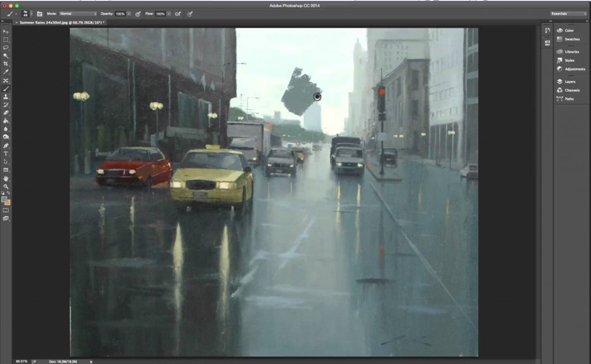Image resolution: width=591 pixels, height=364 pixels.
Task: Open the Essentials workspace switcher
Action: pos(568,13)
